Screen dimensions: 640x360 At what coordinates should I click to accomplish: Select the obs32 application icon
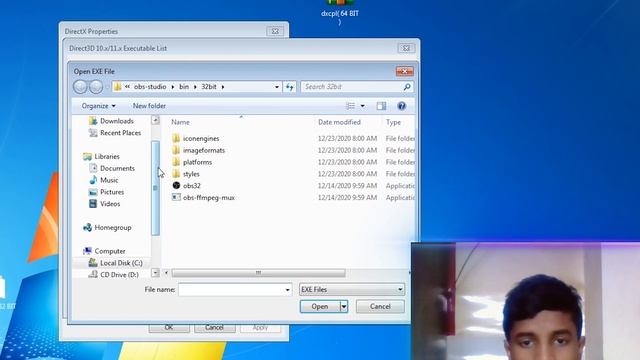click(x=176, y=185)
